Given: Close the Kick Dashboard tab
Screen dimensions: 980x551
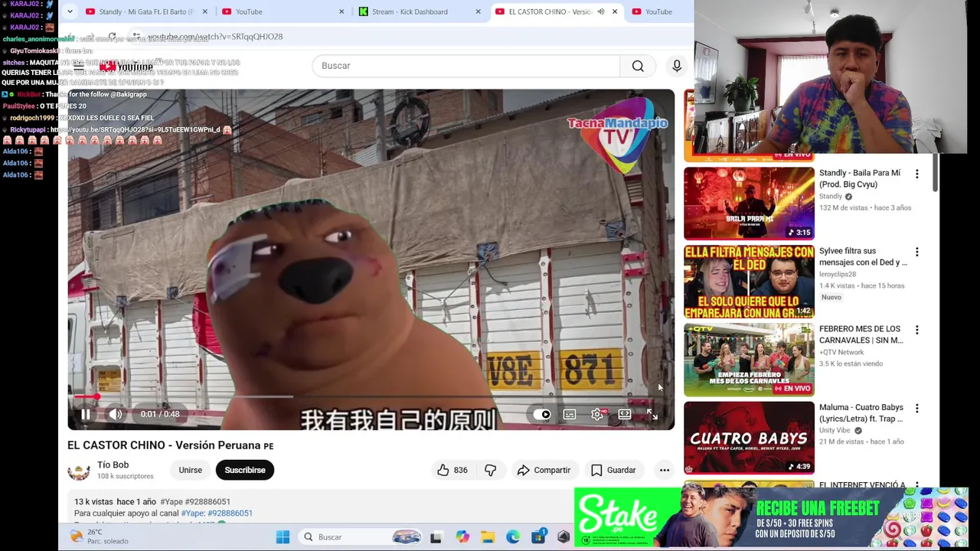Looking at the screenshot, I should [x=478, y=11].
